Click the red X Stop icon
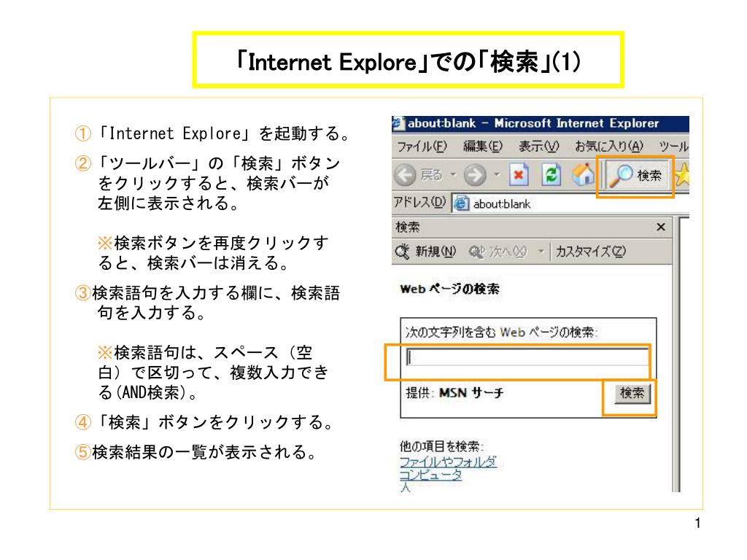 pyautogui.click(x=519, y=175)
